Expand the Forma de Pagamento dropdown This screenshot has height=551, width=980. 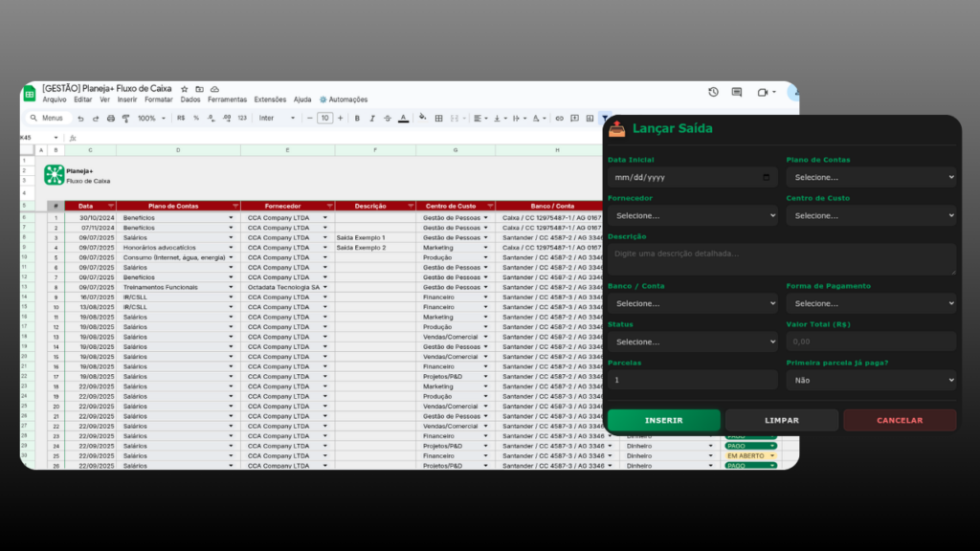[870, 303]
